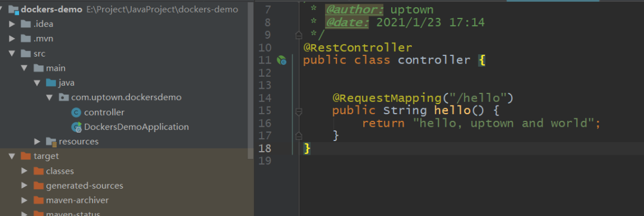Expand the generated-sources folder

click(24, 186)
